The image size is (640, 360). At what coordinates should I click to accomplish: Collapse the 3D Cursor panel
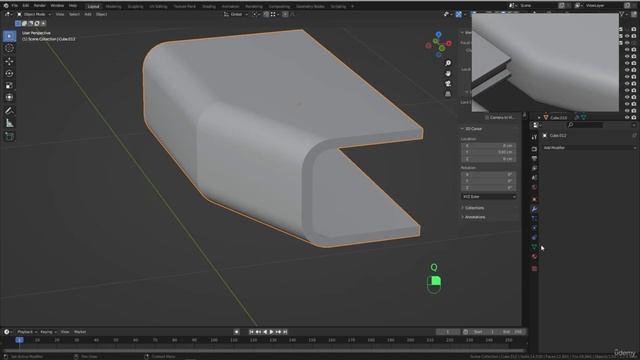[473, 129]
